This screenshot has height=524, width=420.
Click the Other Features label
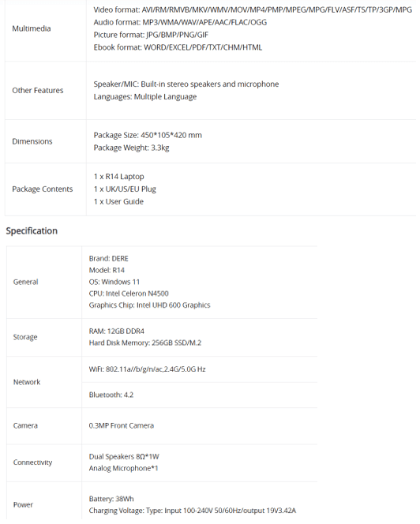38,90
